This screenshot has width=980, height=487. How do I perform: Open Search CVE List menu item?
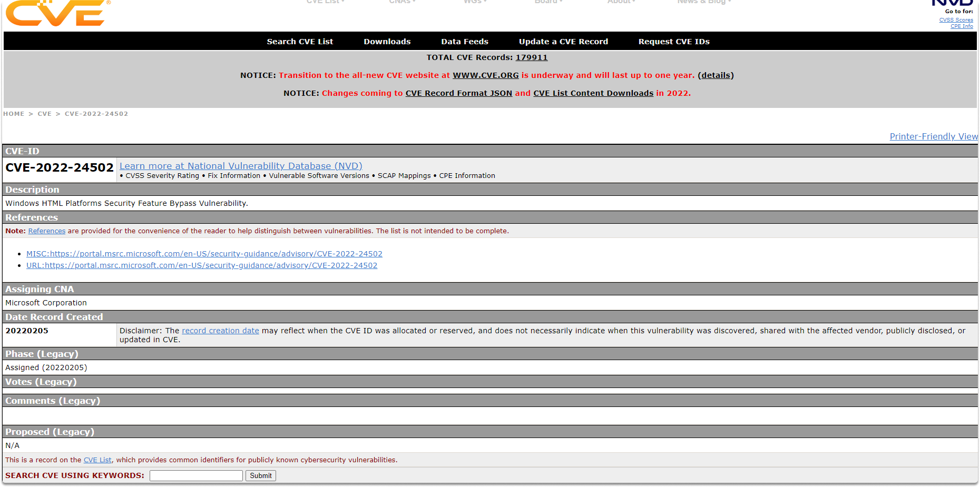(x=300, y=42)
